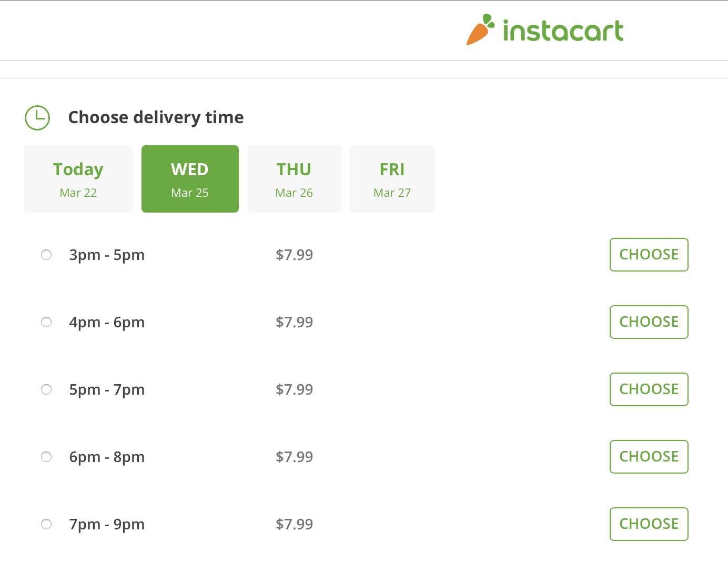Tap CHOOSE for the 7pm - 9pm slot

point(649,524)
